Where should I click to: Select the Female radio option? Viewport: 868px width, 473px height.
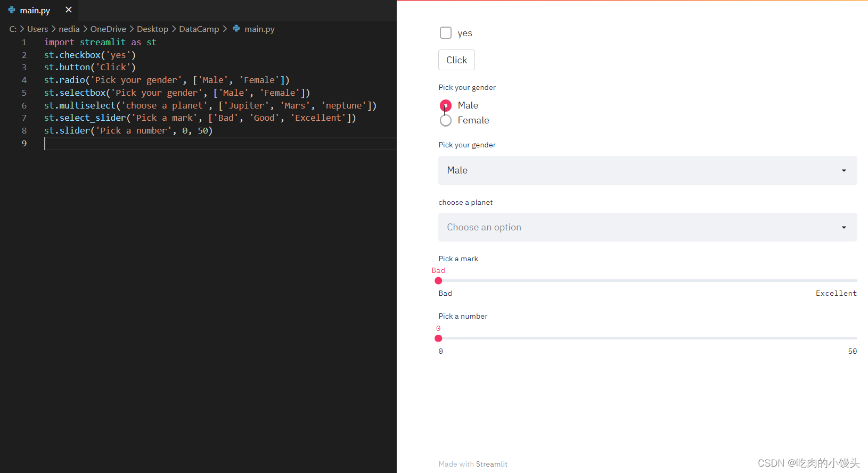point(446,120)
